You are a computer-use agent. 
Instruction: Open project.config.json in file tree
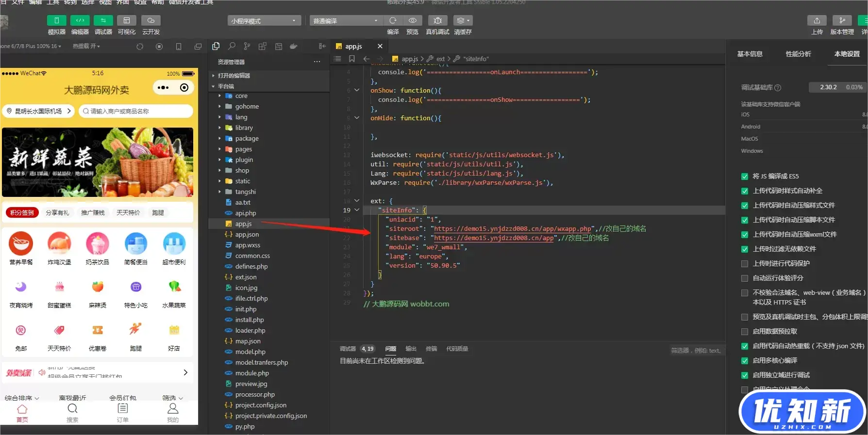pyautogui.click(x=261, y=405)
